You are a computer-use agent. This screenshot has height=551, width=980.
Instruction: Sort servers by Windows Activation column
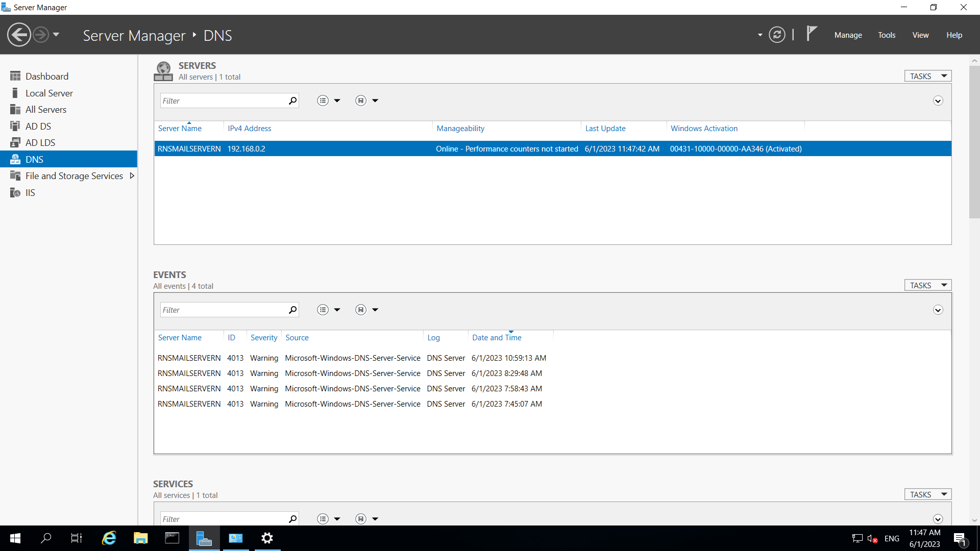tap(704, 129)
